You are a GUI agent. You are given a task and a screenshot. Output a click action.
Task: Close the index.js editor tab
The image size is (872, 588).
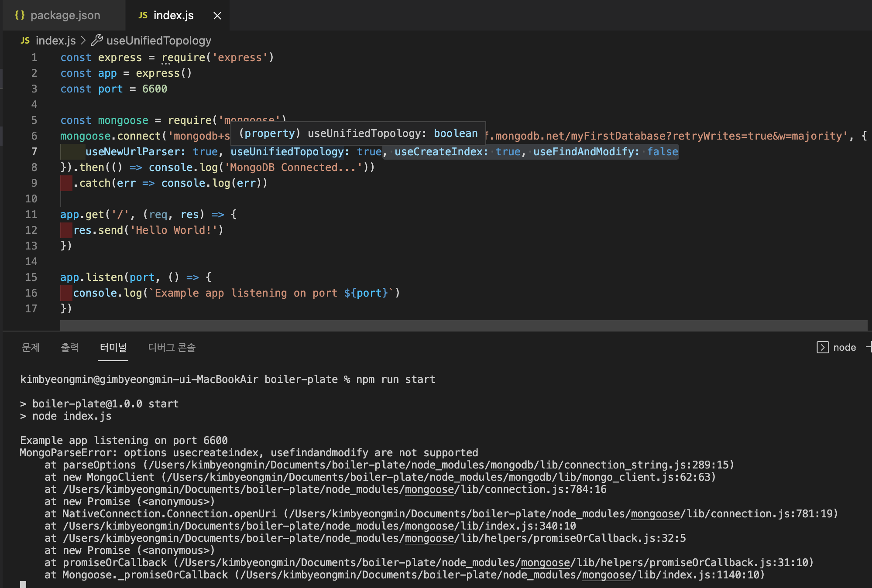[x=217, y=16]
